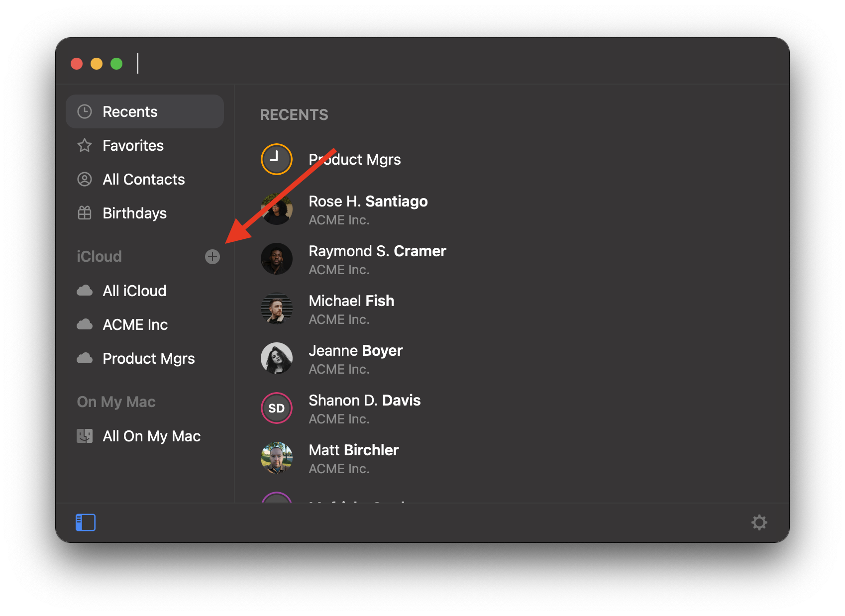Click Matt Birchler's profile photo
845x616 pixels.
click(x=277, y=458)
